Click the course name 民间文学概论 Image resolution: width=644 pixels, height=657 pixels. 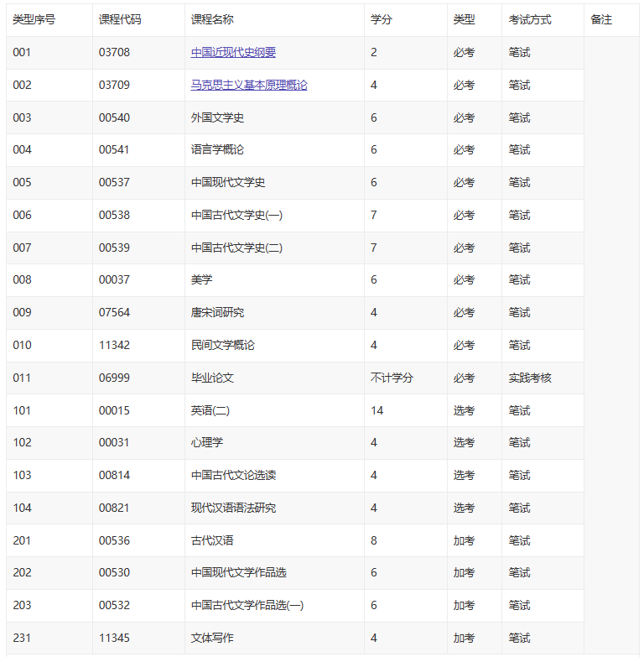[x=223, y=345]
